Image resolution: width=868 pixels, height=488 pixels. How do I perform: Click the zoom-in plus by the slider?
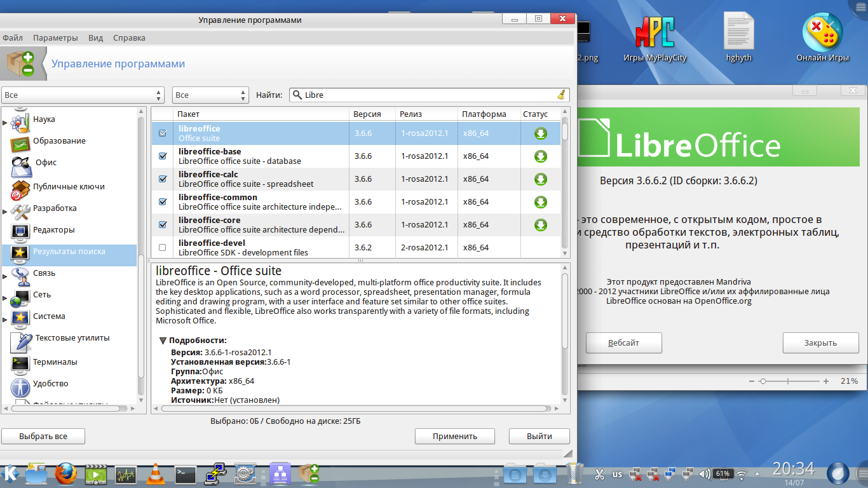coord(826,381)
